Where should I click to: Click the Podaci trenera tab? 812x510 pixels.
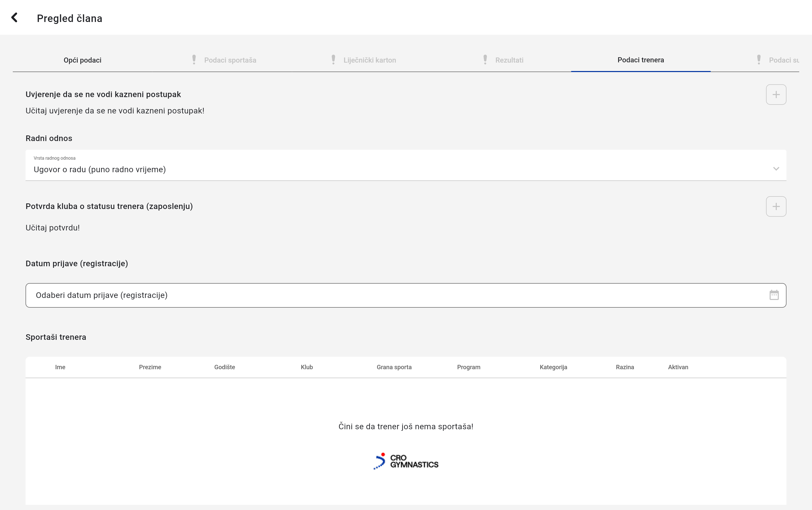(x=640, y=60)
